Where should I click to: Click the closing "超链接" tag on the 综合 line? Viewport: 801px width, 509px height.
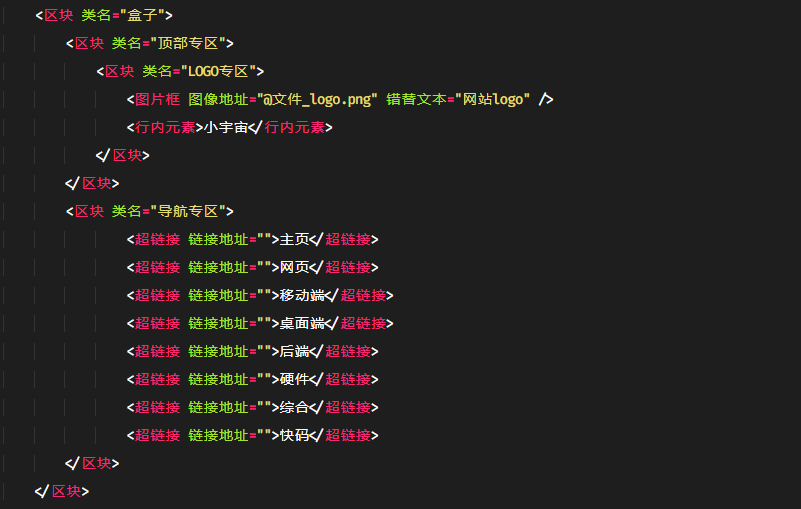tap(348, 407)
